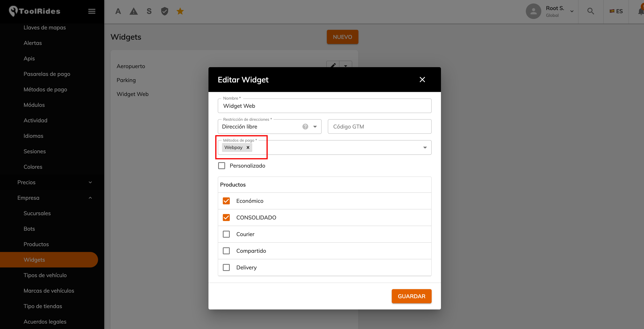
Task: Open the ES language selector
Action: pos(616,11)
